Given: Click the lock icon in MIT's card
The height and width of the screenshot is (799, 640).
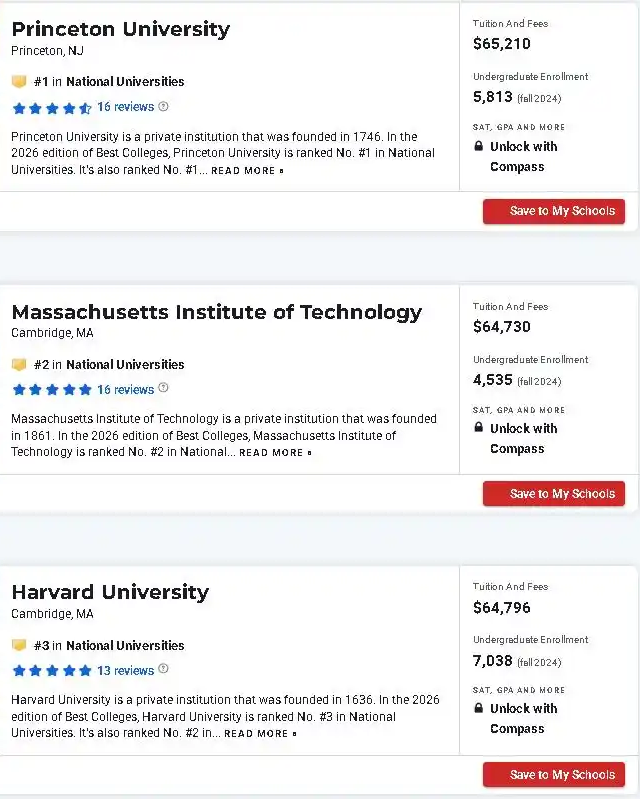Looking at the screenshot, I should click(x=479, y=429).
